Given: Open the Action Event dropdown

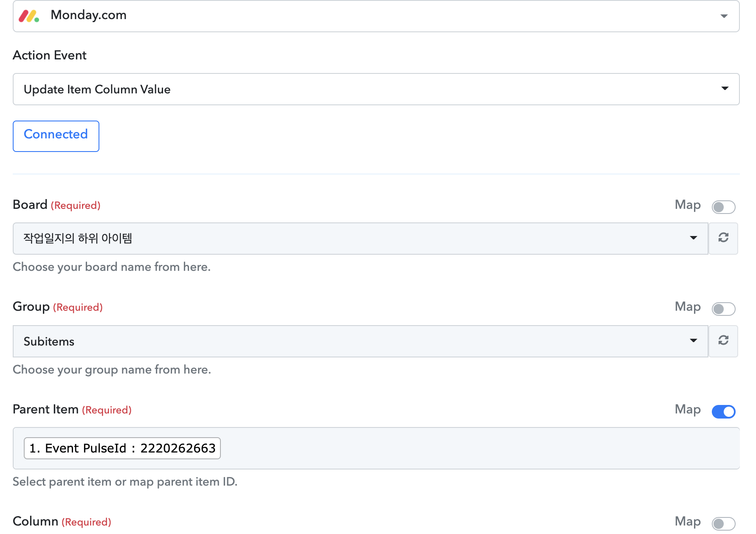Looking at the screenshot, I should click(x=376, y=89).
